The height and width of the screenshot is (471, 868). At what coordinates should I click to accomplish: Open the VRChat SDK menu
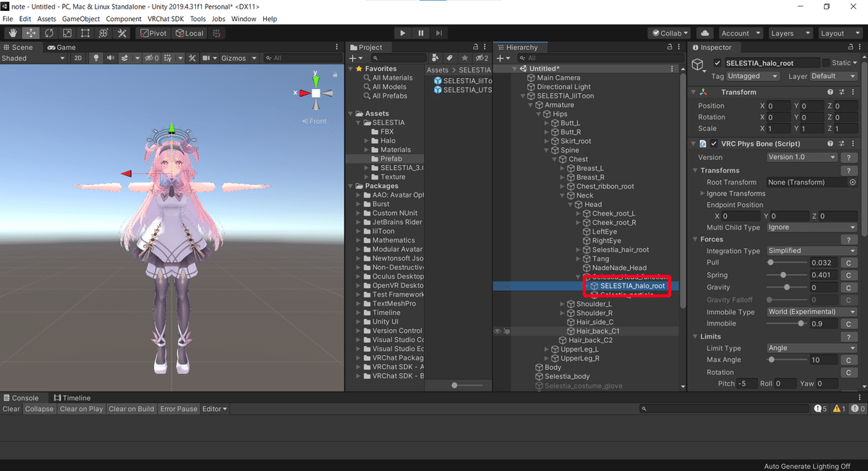(165, 19)
